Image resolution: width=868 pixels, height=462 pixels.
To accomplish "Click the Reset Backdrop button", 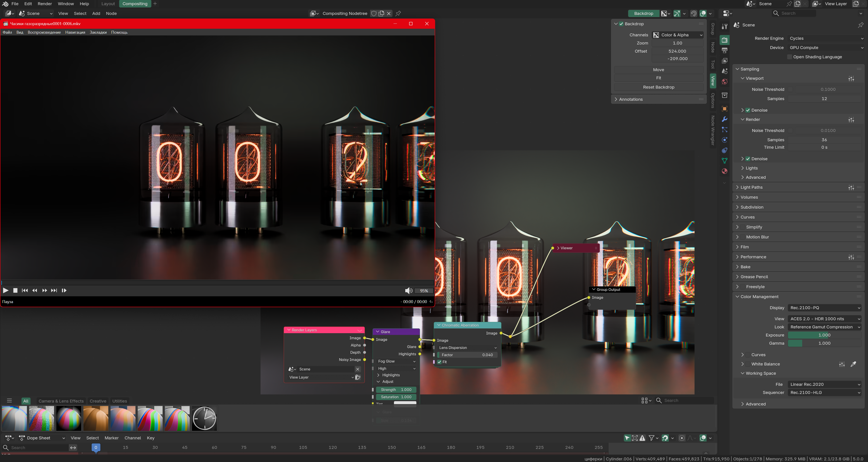I will (658, 87).
